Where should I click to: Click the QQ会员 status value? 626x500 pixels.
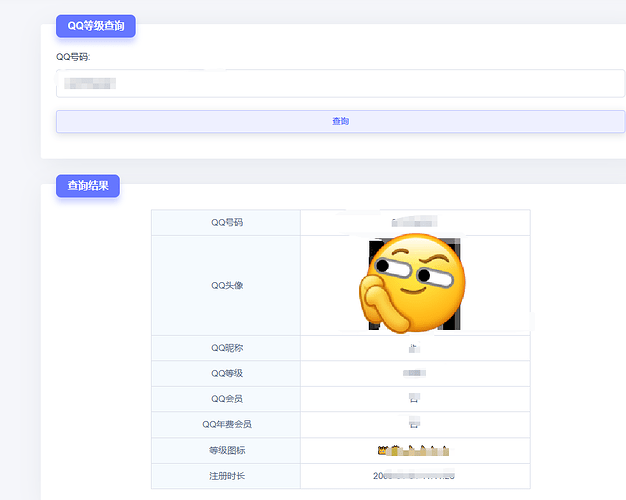(x=414, y=399)
